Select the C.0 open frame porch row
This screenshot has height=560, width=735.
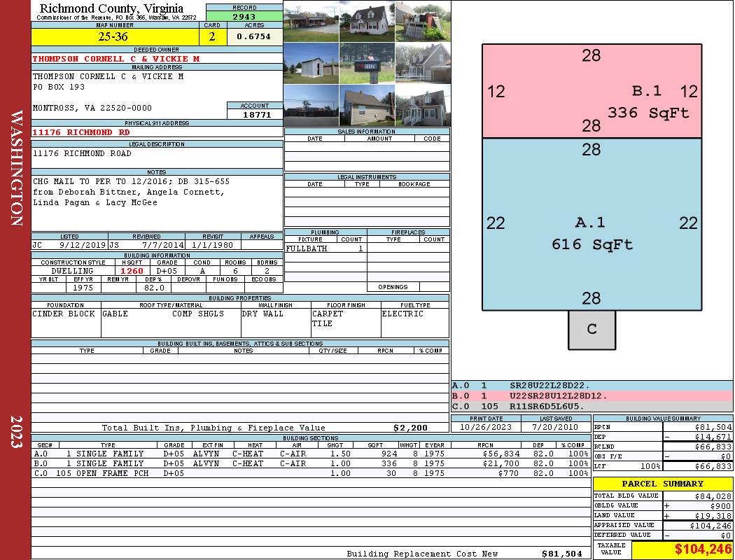[310, 473]
